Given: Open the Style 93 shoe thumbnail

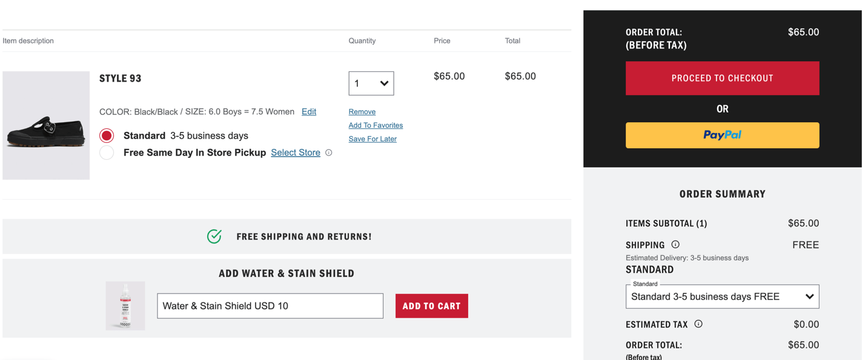Looking at the screenshot, I should point(46,125).
